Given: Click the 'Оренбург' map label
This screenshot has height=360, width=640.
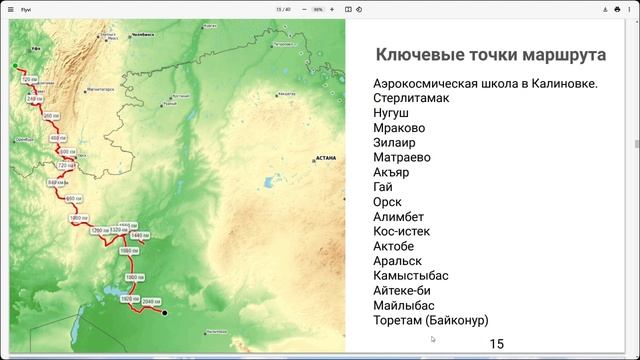Looking at the screenshot, I should pyautogui.click(x=25, y=140).
